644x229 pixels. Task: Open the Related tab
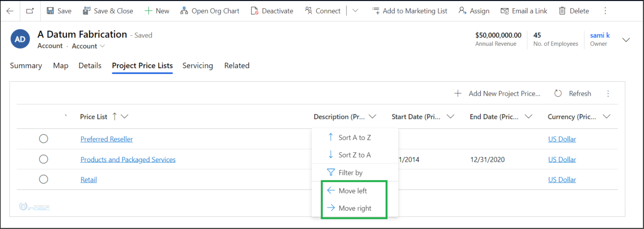237,66
